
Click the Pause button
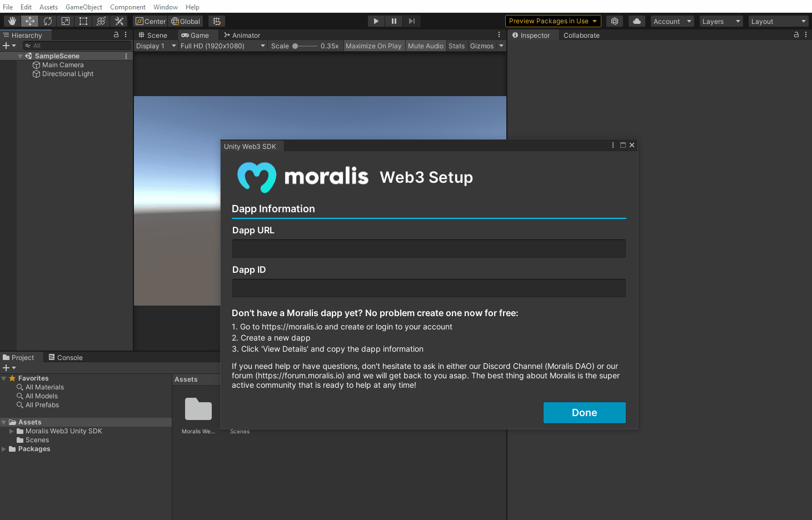pyautogui.click(x=394, y=21)
